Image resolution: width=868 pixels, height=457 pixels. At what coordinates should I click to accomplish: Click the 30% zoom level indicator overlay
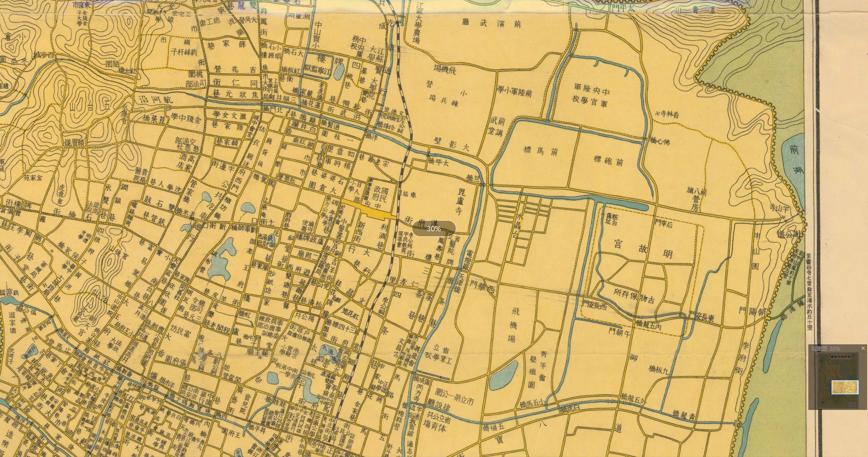(x=434, y=228)
